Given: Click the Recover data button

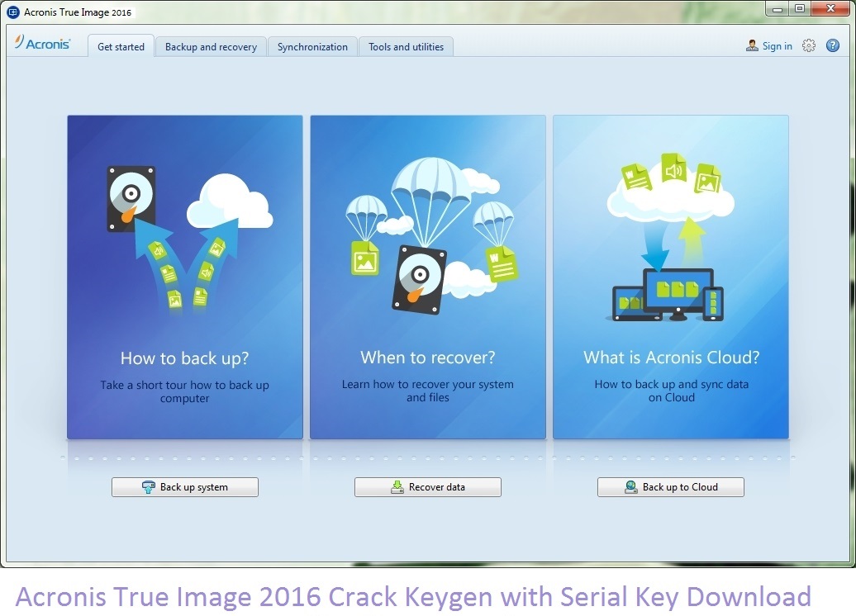Looking at the screenshot, I should tap(428, 487).
